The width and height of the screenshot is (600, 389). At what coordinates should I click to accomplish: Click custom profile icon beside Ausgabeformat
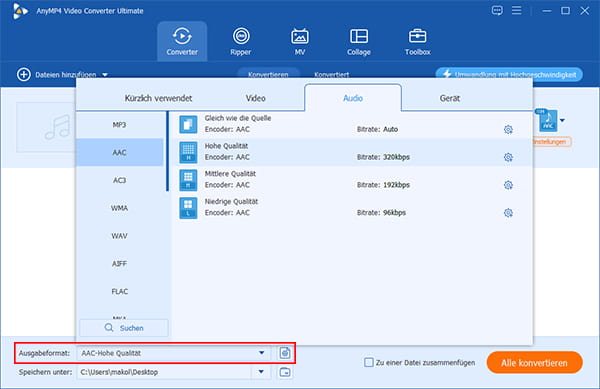(285, 353)
